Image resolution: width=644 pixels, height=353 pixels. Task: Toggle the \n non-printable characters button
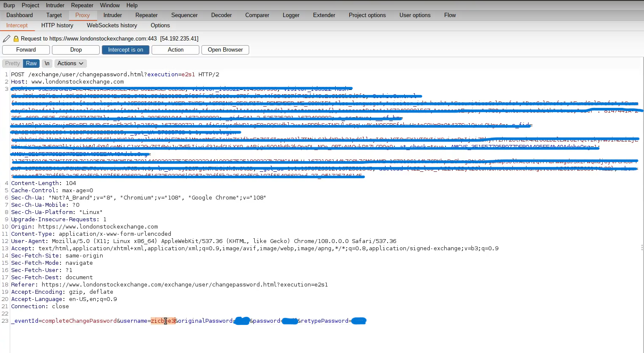point(47,64)
